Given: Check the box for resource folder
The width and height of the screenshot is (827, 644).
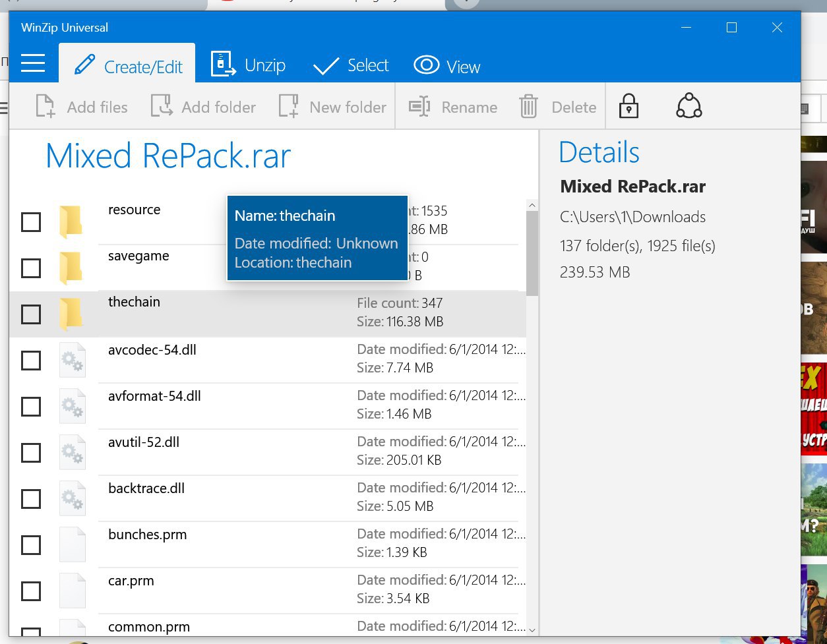Looking at the screenshot, I should tap(31, 222).
